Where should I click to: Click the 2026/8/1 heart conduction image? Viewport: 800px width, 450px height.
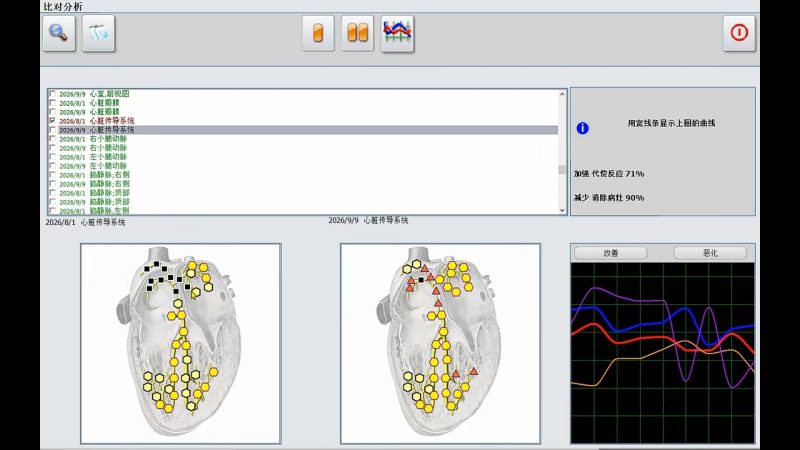tap(181, 343)
